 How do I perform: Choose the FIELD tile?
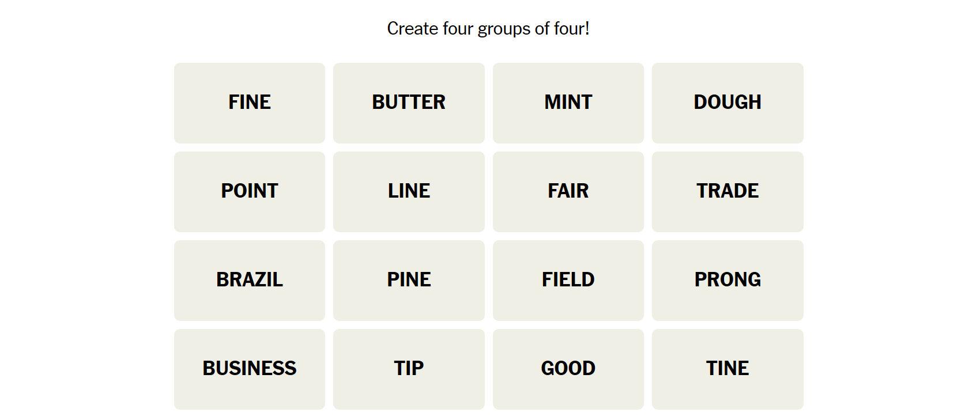click(568, 280)
